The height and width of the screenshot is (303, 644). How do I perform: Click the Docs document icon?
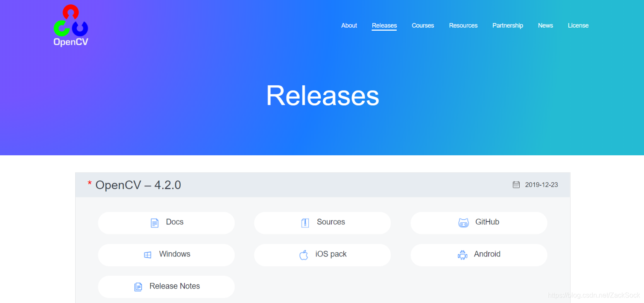coord(155,223)
